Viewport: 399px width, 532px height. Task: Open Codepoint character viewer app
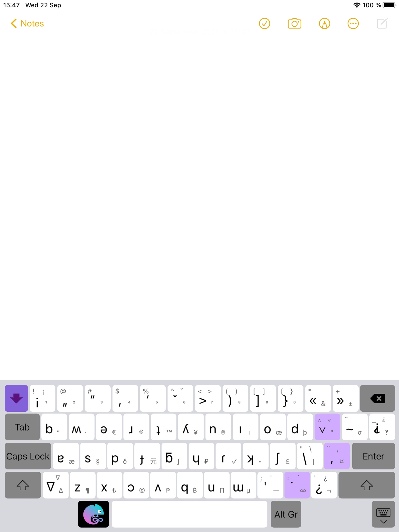click(94, 514)
